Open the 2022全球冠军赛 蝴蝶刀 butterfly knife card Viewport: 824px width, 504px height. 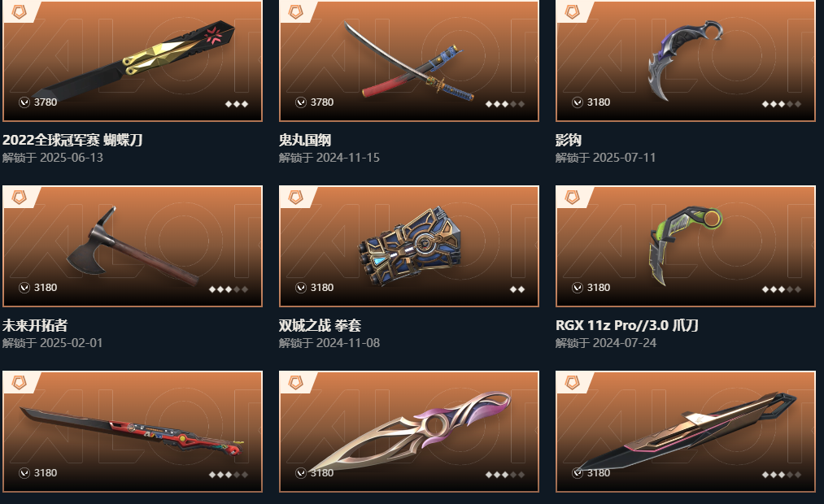pos(133,61)
